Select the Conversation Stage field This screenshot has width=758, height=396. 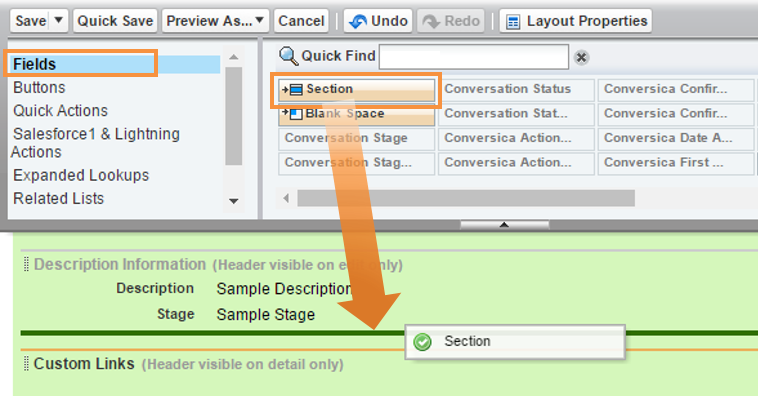(x=357, y=139)
